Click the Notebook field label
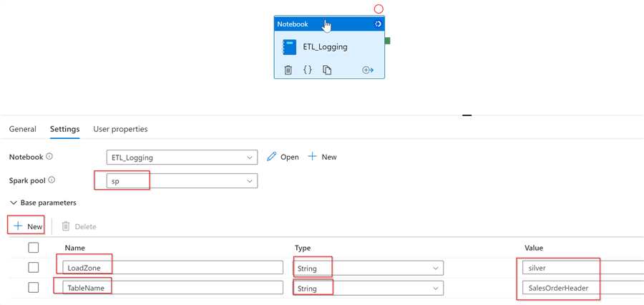Image resolution: width=644 pixels, height=305 pixels. (26, 157)
